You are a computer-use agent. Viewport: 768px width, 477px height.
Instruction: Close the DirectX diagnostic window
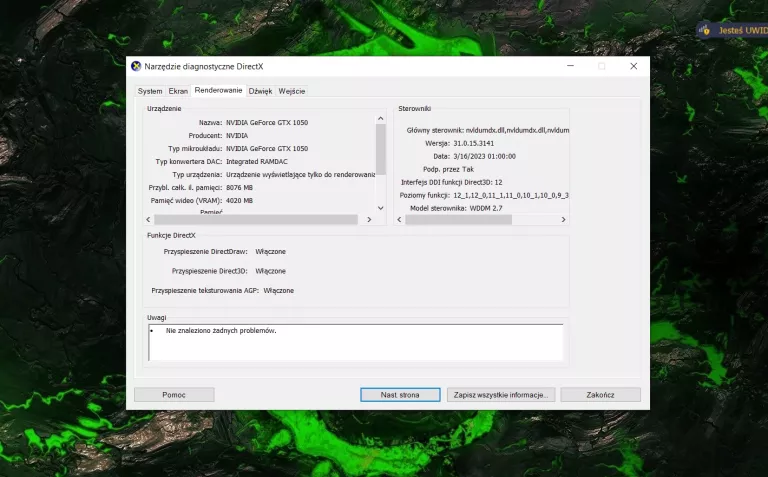633,66
